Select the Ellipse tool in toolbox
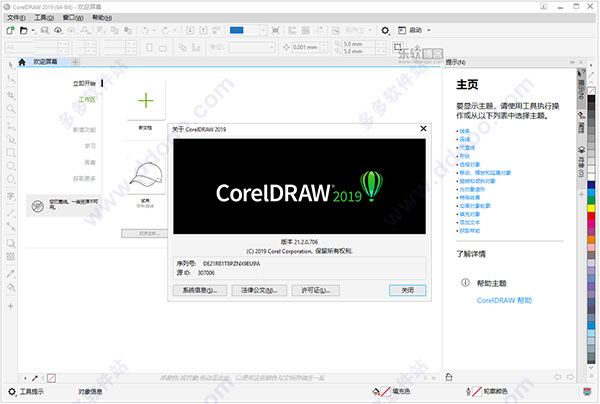 coord(11,166)
